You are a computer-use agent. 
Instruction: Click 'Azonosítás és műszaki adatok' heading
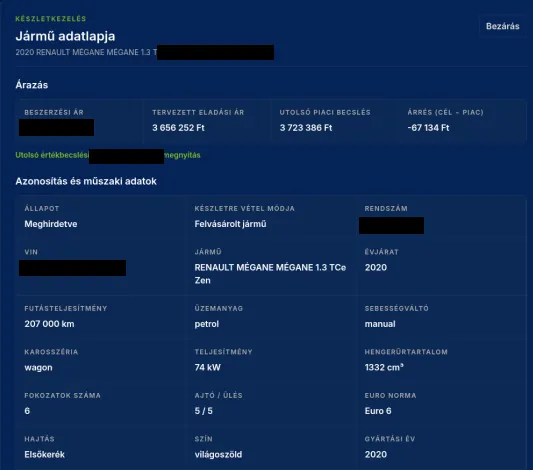(x=86, y=181)
